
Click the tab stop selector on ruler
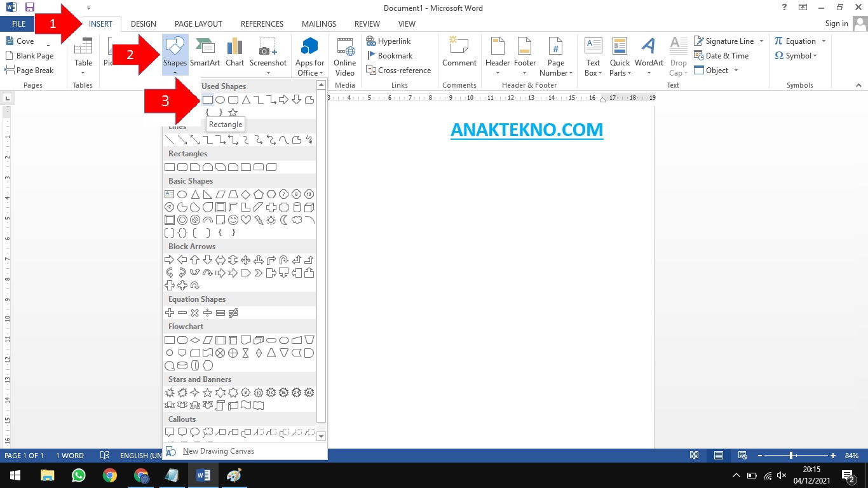pyautogui.click(x=7, y=98)
